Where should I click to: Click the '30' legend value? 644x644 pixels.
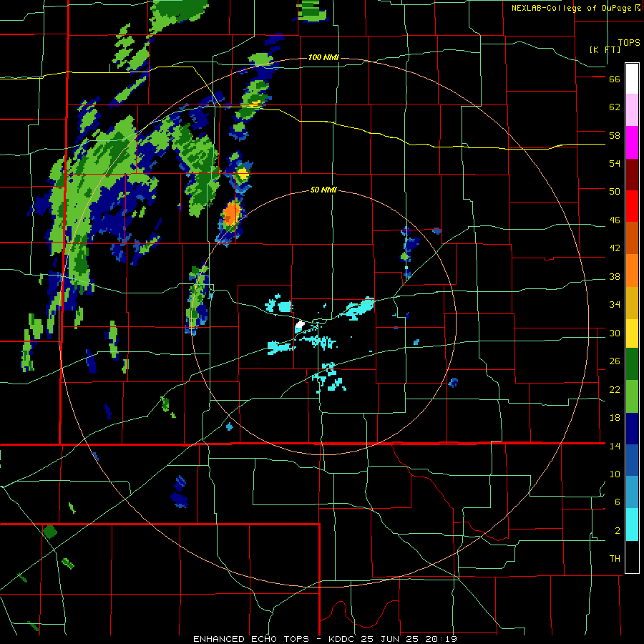[x=615, y=333]
